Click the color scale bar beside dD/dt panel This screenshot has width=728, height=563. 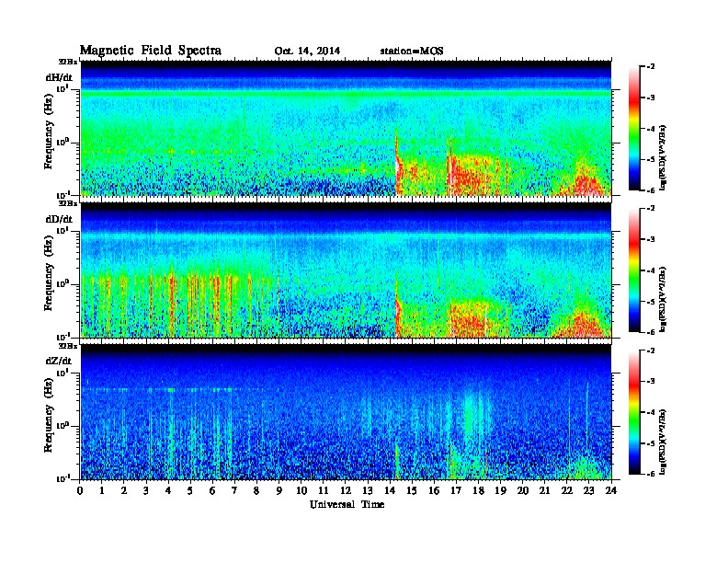click(x=634, y=270)
